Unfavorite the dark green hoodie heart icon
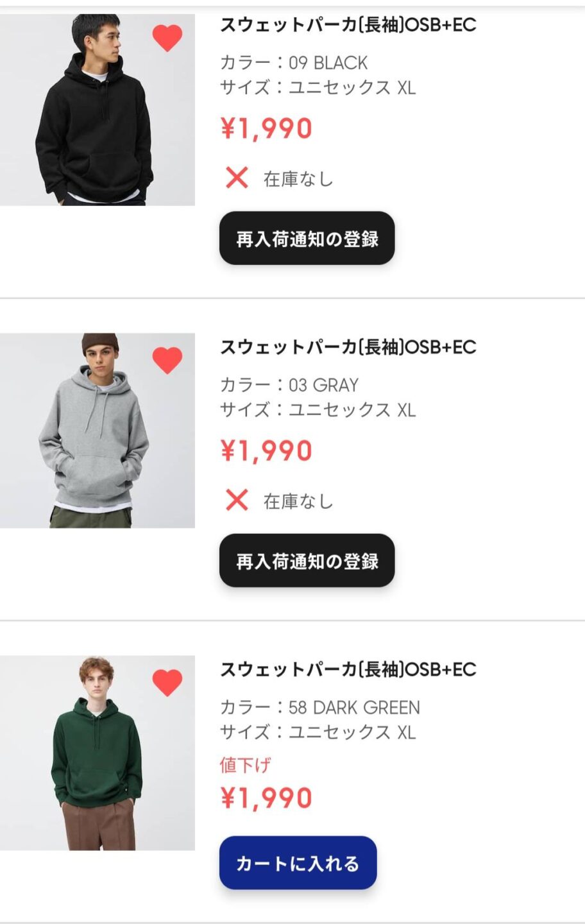585x924 pixels. click(167, 682)
